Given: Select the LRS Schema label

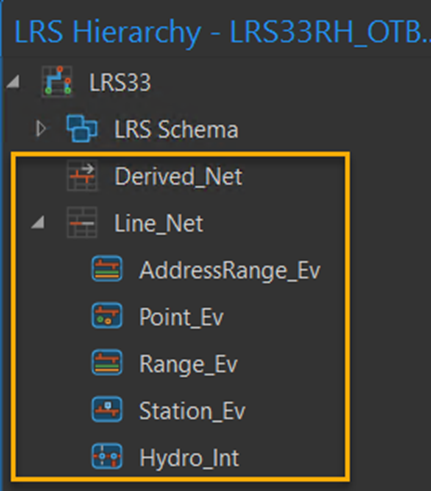Looking at the screenshot, I should [x=176, y=129].
